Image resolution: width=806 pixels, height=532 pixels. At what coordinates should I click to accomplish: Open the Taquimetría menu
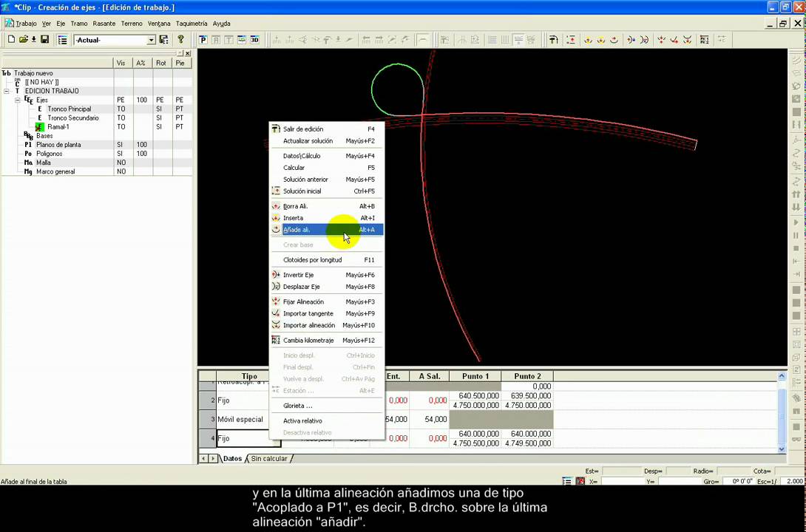click(x=192, y=24)
